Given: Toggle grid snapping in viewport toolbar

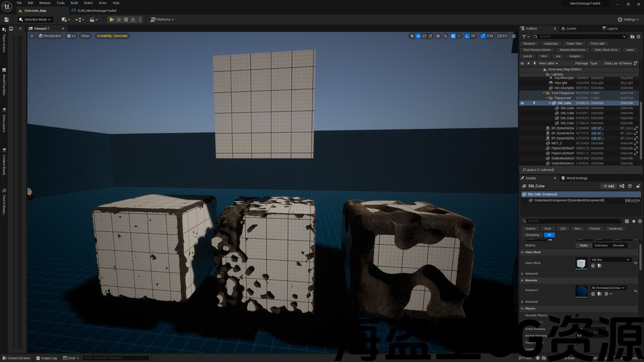Looking at the screenshot, I should [453, 36].
